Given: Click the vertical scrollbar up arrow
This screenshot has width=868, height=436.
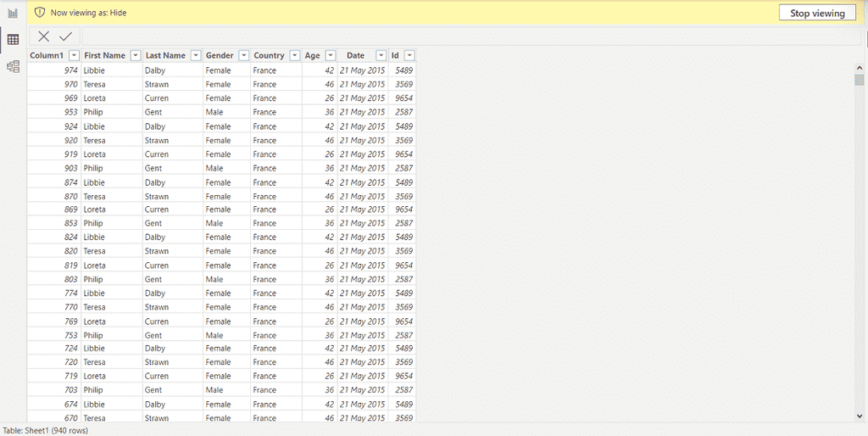Looking at the screenshot, I should (860, 67).
